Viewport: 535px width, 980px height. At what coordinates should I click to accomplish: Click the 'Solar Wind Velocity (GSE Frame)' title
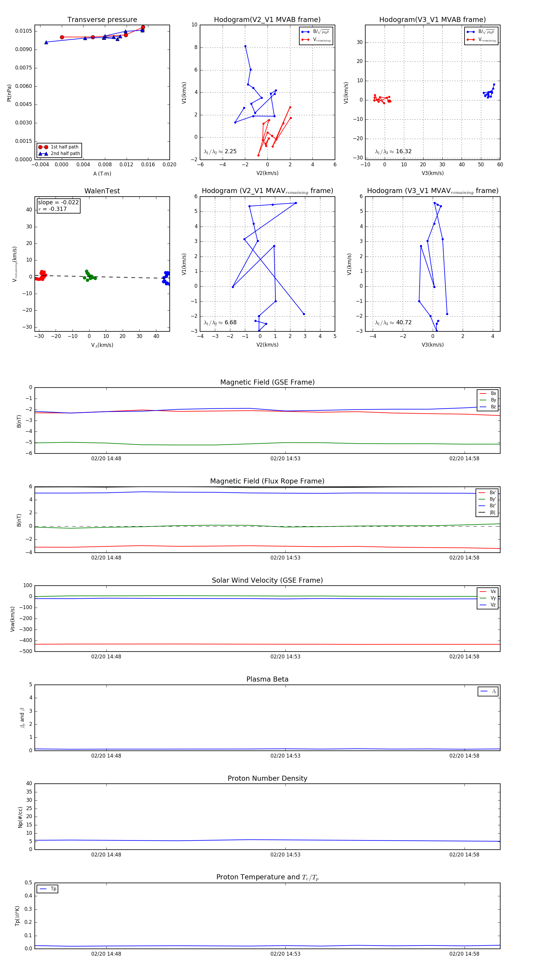tap(267, 580)
